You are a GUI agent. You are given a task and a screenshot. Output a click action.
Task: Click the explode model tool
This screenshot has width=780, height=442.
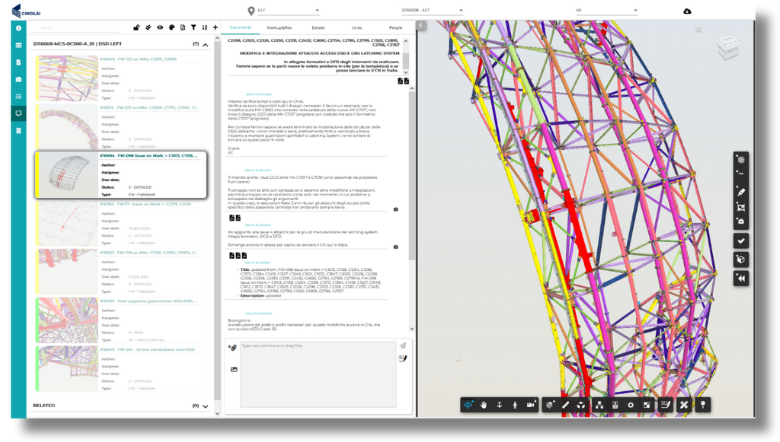[x=581, y=405]
